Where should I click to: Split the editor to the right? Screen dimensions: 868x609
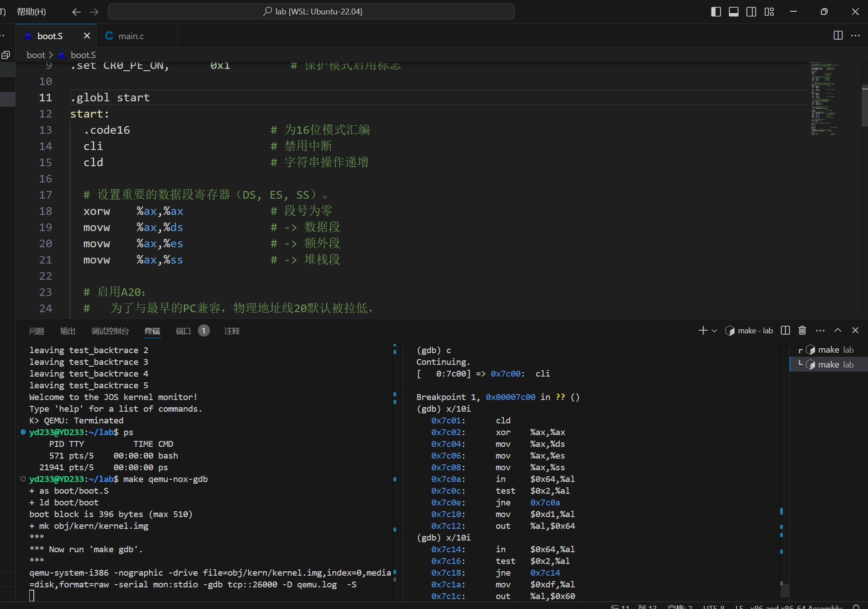point(838,36)
